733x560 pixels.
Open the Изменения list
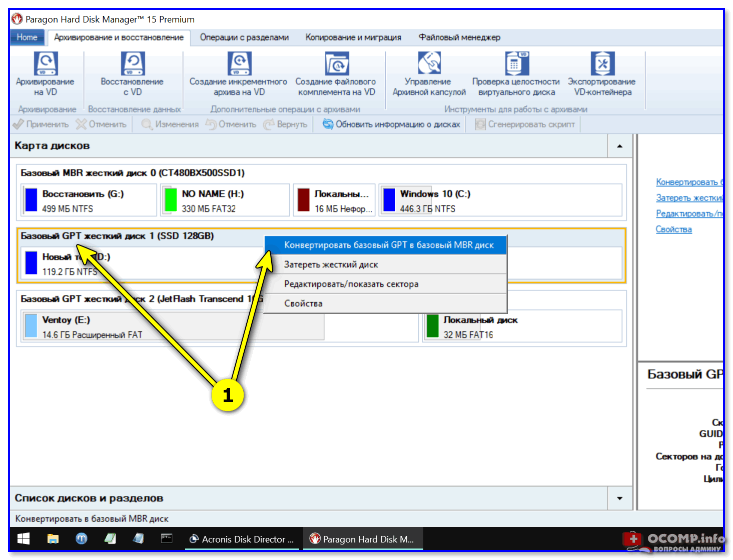tap(170, 124)
